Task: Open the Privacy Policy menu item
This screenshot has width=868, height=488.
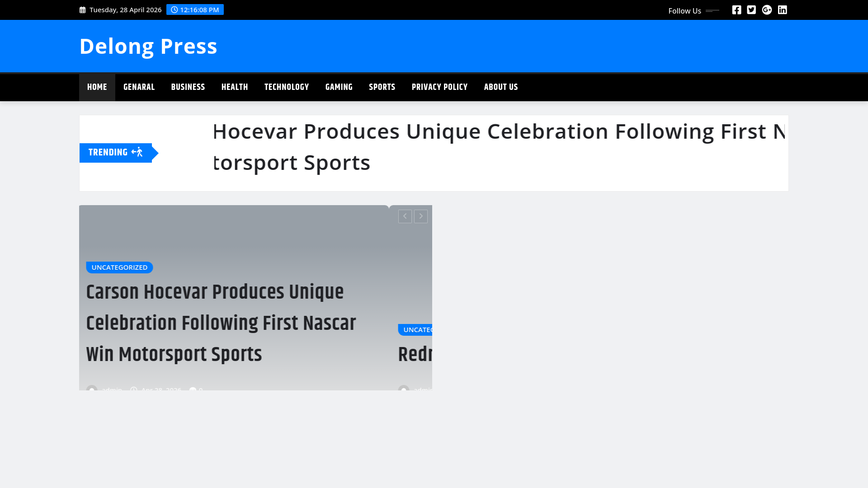Action: (439, 87)
